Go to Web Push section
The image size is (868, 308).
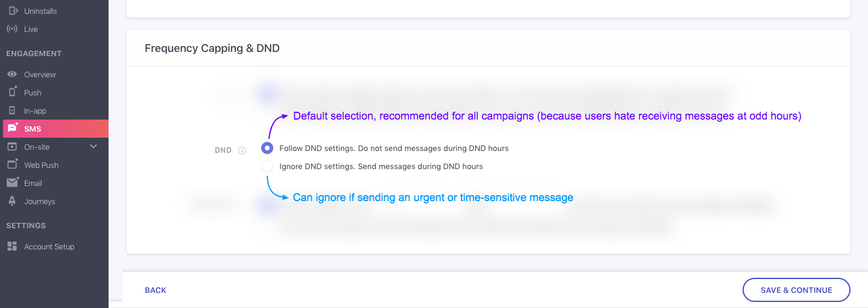point(42,165)
